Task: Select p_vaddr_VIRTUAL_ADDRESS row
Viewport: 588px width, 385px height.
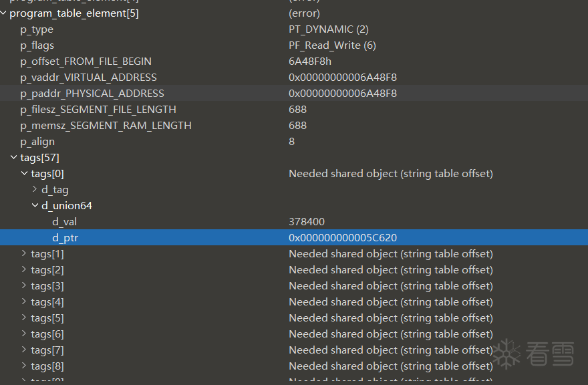Action: (294, 78)
